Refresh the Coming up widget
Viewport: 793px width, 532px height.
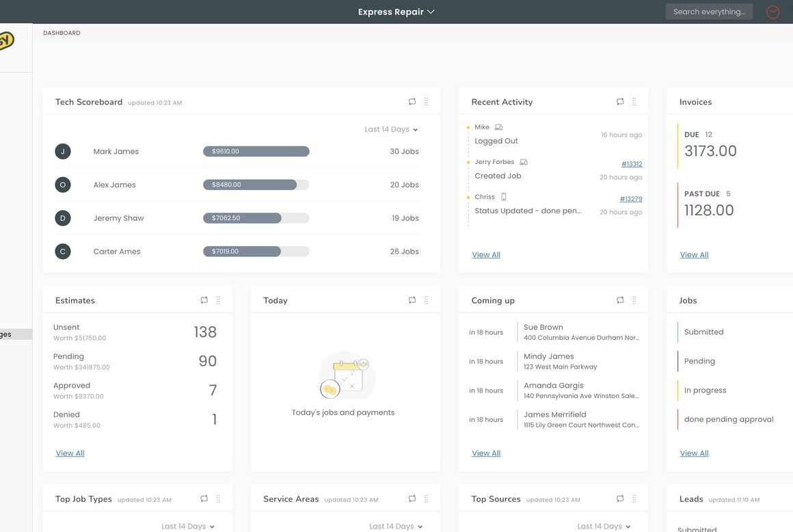click(620, 300)
